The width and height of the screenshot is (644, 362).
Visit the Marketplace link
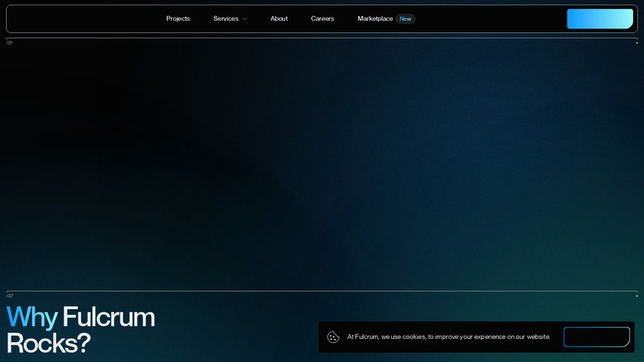[375, 18]
